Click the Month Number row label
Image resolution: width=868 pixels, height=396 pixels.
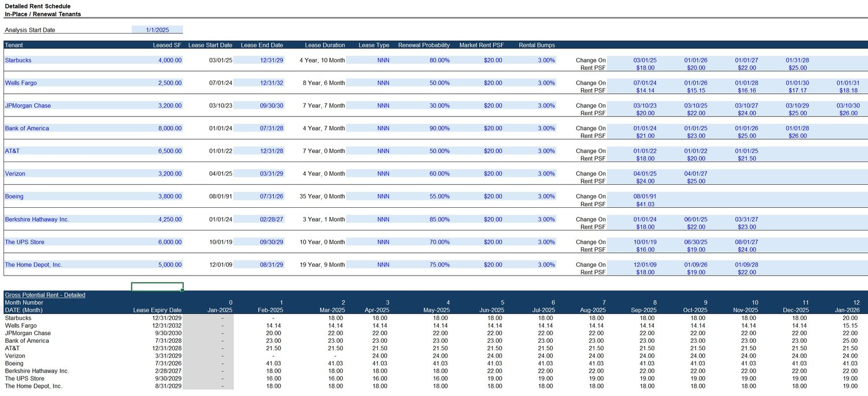[x=24, y=302]
